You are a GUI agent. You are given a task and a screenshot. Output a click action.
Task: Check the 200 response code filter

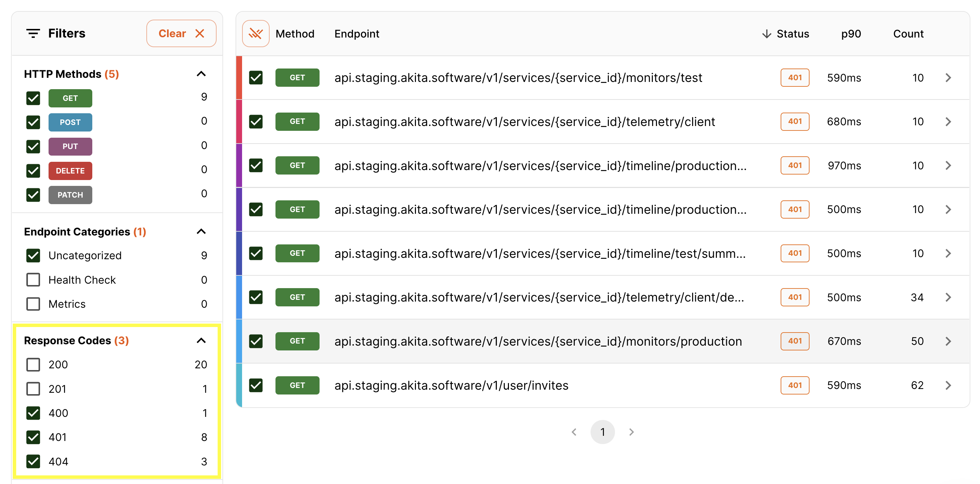[x=33, y=365]
